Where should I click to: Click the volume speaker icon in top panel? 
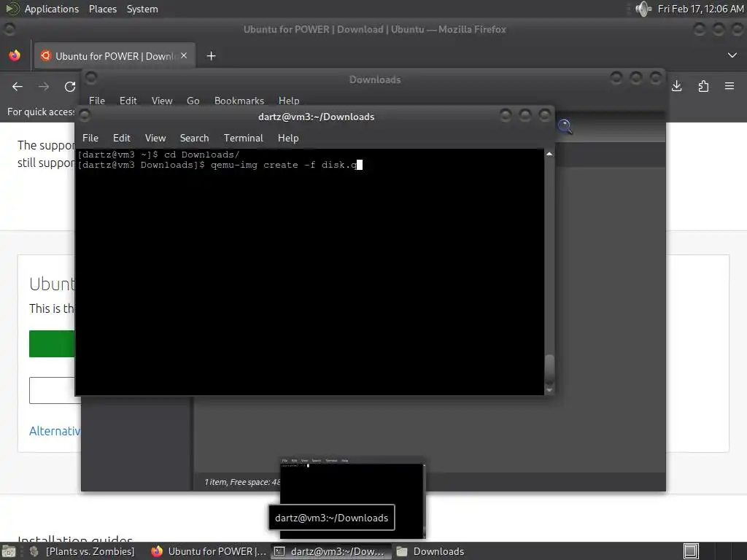643,9
